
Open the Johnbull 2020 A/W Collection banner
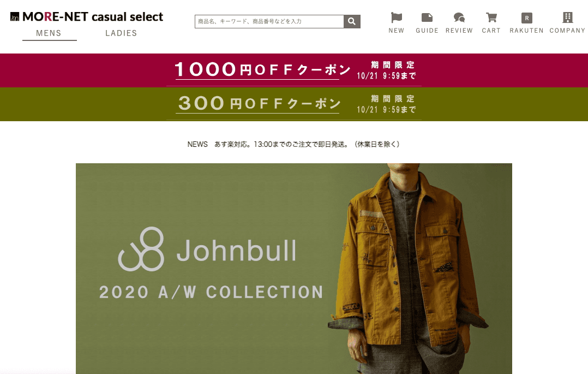pos(293,269)
